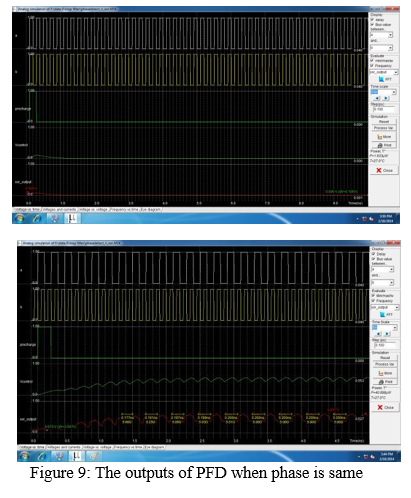Viewport: 411px width, 498px height.
Task: Click Process Var button in upper window
Action: pyautogui.click(x=384, y=128)
